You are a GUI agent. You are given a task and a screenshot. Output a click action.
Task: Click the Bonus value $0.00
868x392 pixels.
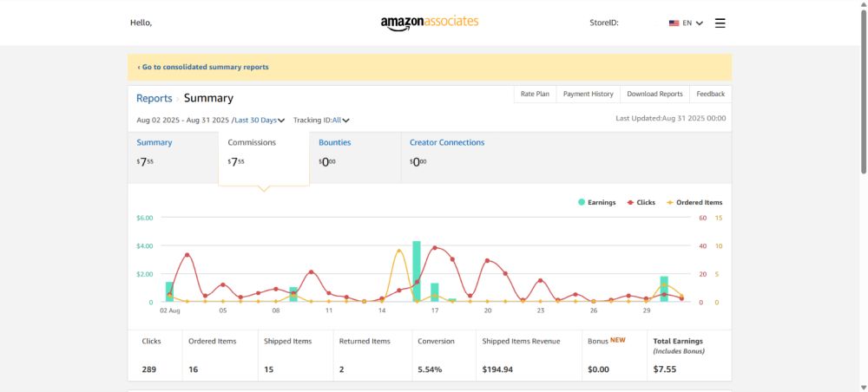point(598,369)
